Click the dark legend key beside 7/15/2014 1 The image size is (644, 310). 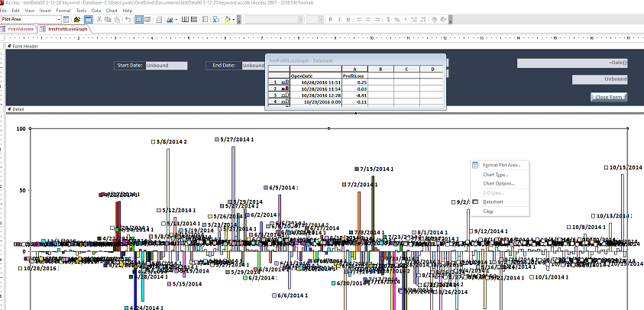pyautogui.click(x=357, y=169)
